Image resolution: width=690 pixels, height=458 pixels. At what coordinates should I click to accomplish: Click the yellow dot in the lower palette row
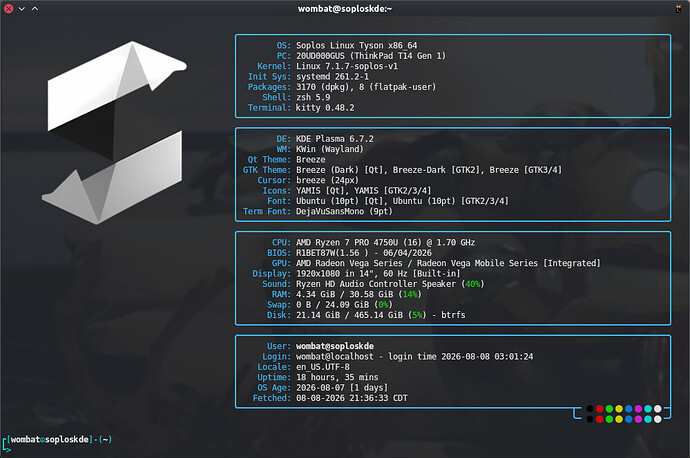(619, 419)
